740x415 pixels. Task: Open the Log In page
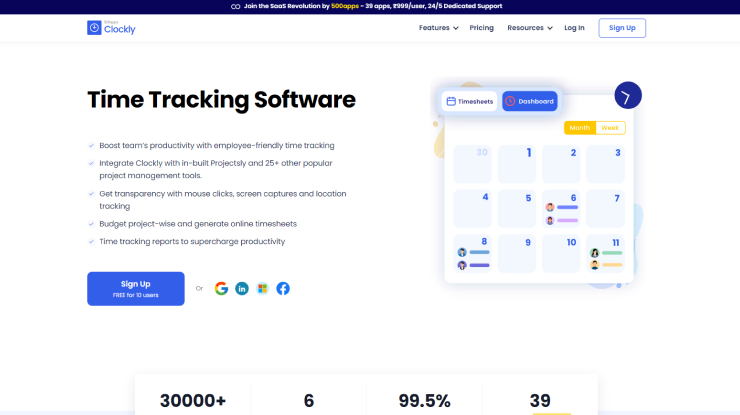click(x=574, y=28)
